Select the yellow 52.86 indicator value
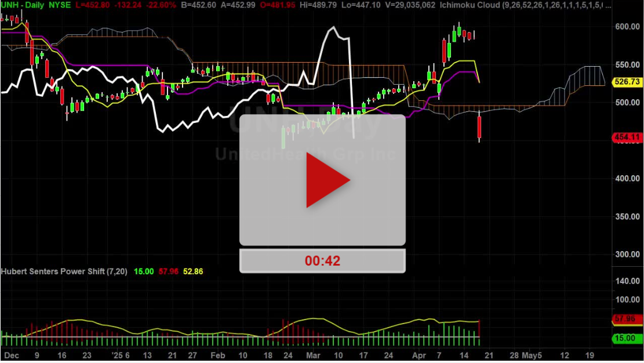The image size is (644, 363). [193, 271]
